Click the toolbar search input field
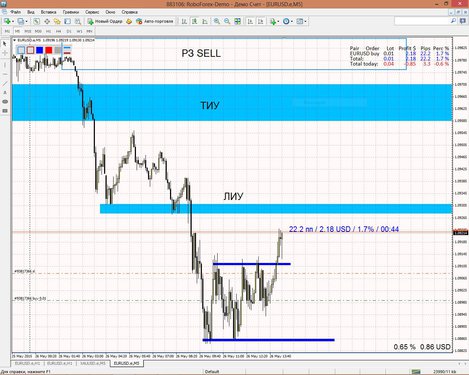Image resolution: width=469 pixels, height=375 pixels. (422, 21)
